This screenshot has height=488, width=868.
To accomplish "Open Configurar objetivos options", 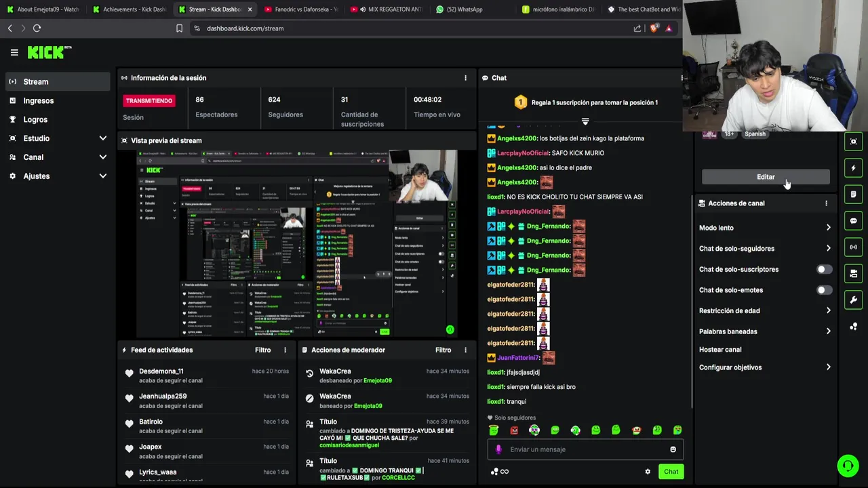I will pyautogui.click(x=765, y=367).
